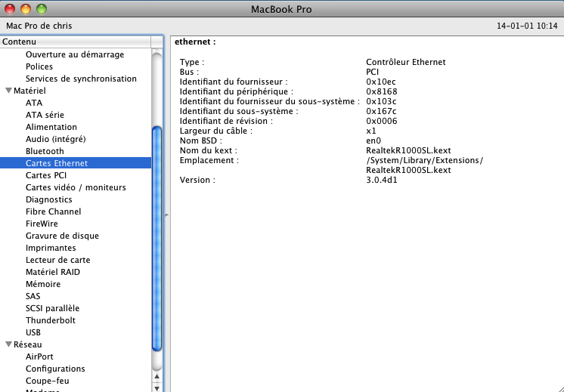Click the MacBook Pro window title
This screenshot has width=564, height=392.
click(x=281, y=9)
